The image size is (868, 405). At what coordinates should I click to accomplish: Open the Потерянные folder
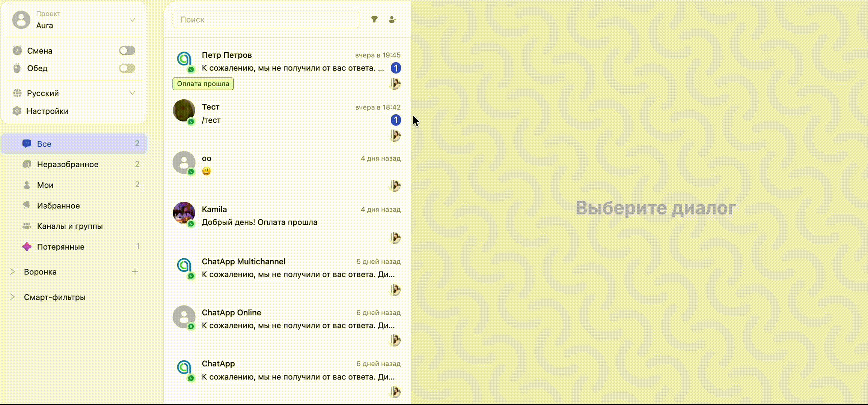pos(60,247)
